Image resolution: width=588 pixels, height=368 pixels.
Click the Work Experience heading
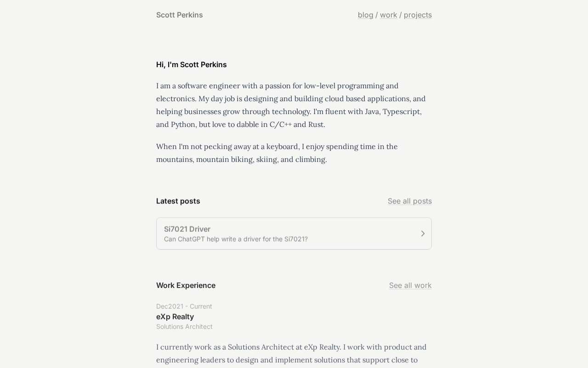pos(186,285)
